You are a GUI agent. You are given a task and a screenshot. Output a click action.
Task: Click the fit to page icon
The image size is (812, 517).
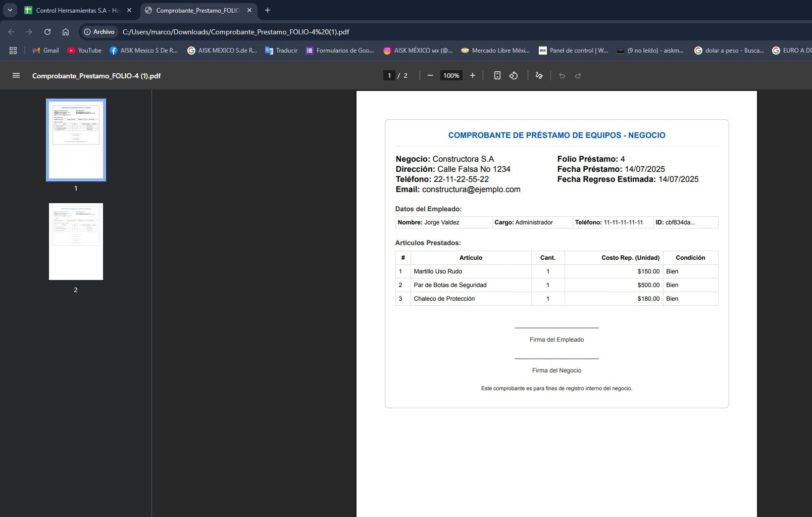(x=497, y=75)
